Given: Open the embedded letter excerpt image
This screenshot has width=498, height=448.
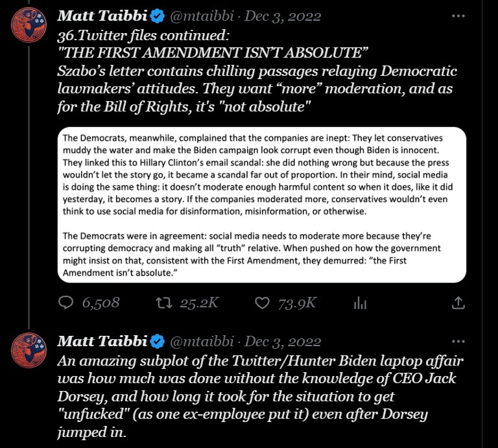Looking at the screenshot, I should (261, 204).
